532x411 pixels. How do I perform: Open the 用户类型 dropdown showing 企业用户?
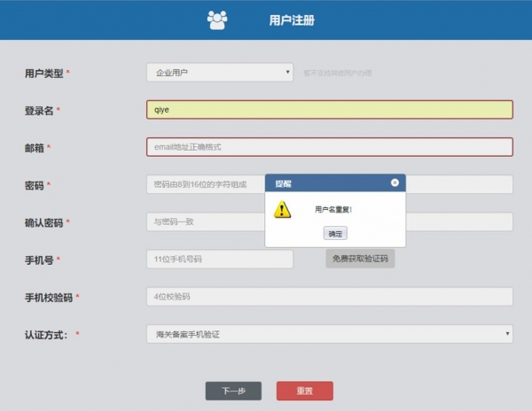click(x=219, y=73)
